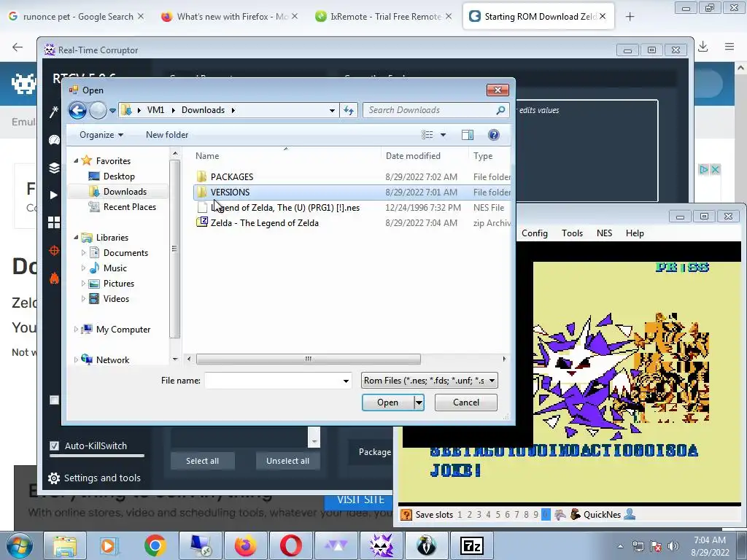The height and width of the screenshot is (560, 747).
Task: Click the Forward arrow in Open dialog
Action: click(x=98, y=111)
